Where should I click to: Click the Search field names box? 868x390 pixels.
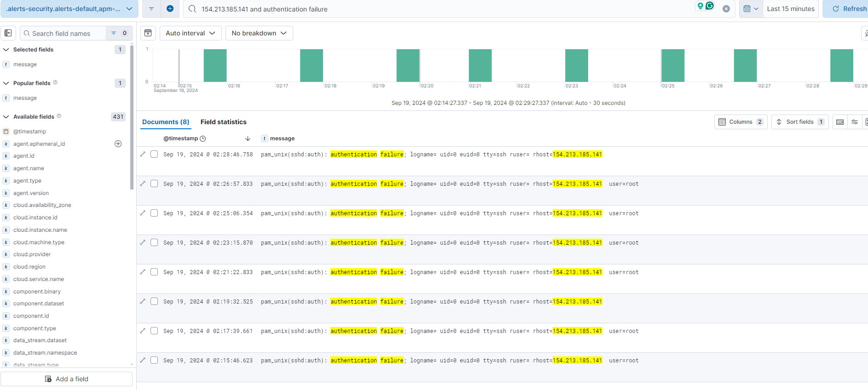(x=64, y=33)
